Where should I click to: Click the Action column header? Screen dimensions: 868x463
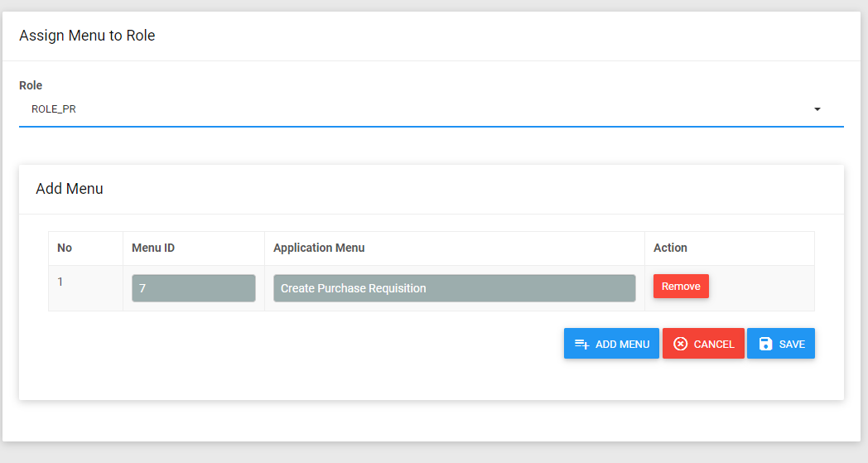coord(670,248)
